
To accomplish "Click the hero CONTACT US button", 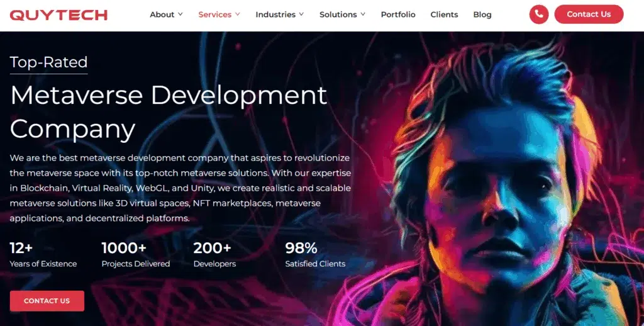I will pyautogui.click(x=47, y=301).
